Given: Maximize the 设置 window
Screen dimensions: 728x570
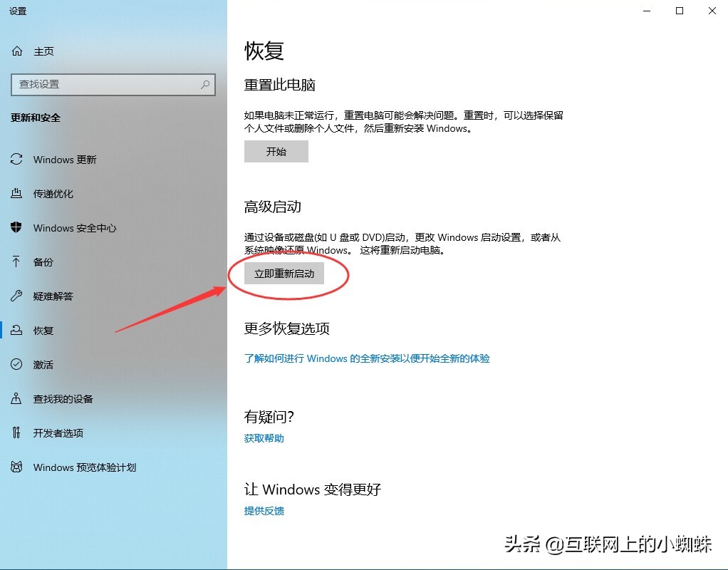Looking at the screenshot, I should [679, 11].
